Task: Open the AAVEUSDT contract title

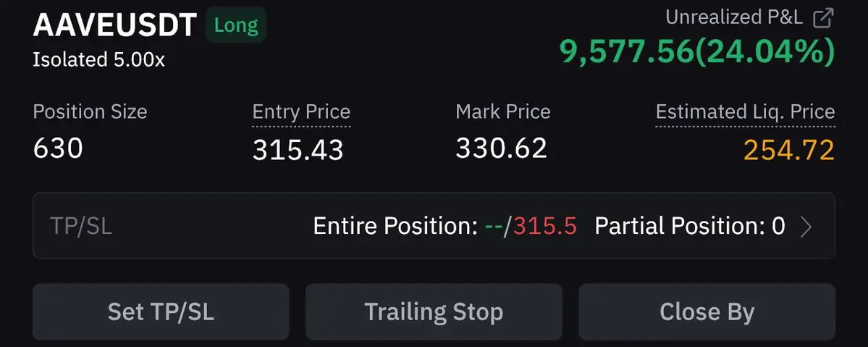Action: [x=115, y=25]
